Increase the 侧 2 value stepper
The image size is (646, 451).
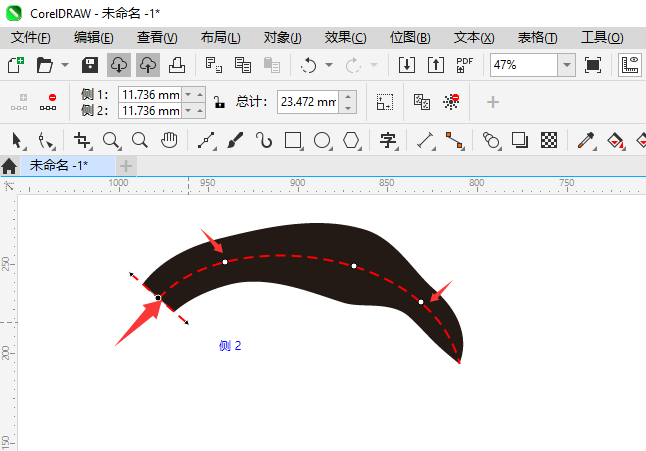200,110
